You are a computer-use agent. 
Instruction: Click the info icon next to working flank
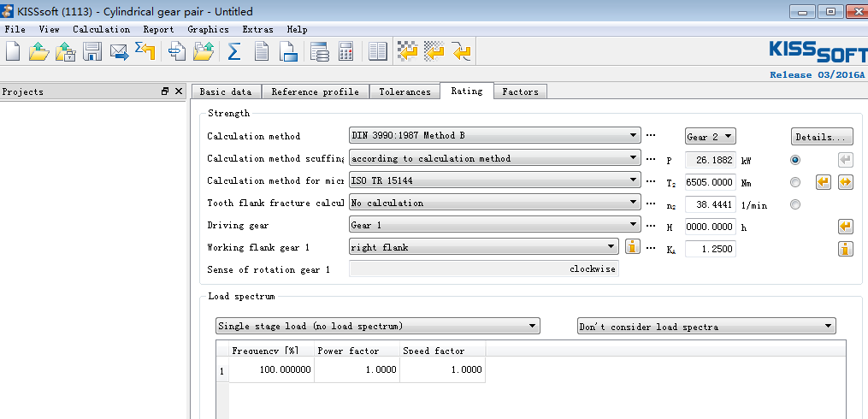(633, 247)
